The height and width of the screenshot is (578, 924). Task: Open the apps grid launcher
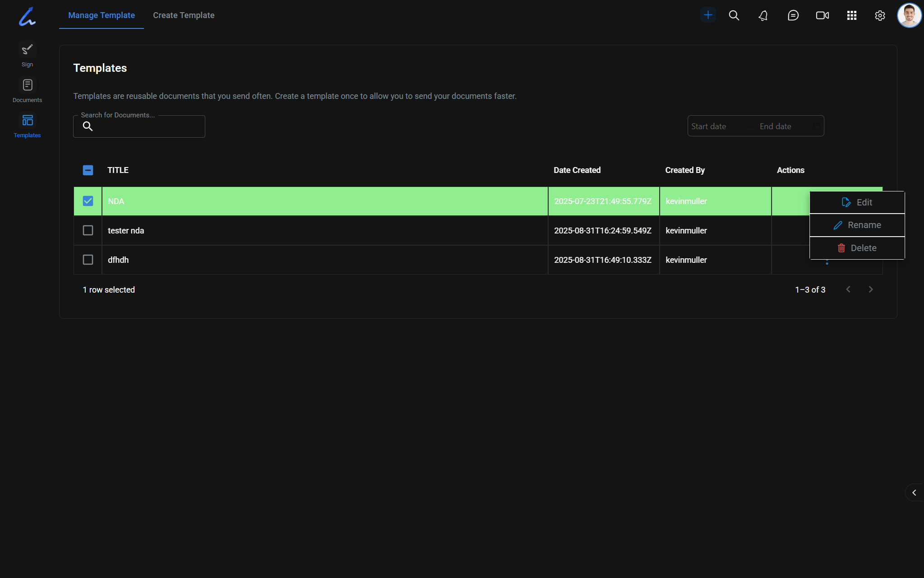(x=851, y=16)
